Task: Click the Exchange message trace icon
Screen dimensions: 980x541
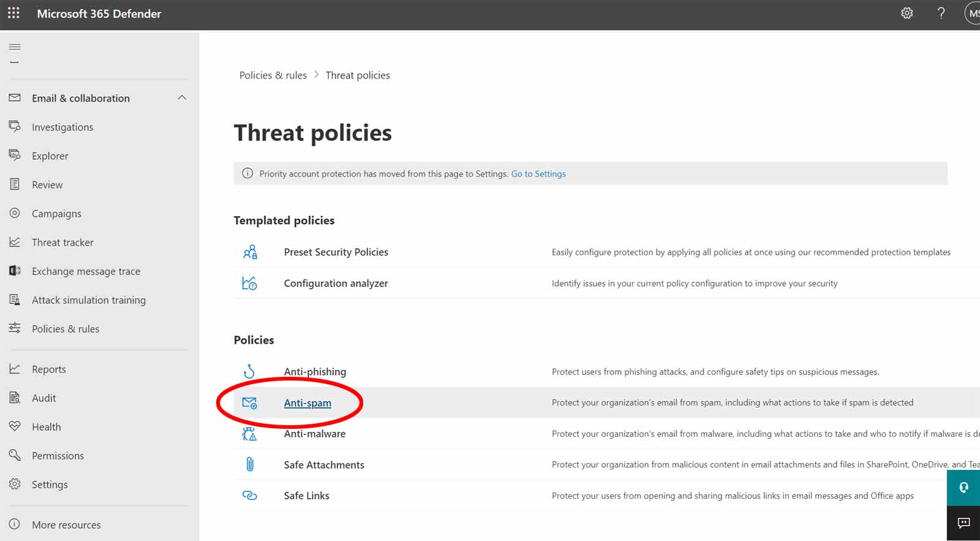Action: tap(15, 270)
